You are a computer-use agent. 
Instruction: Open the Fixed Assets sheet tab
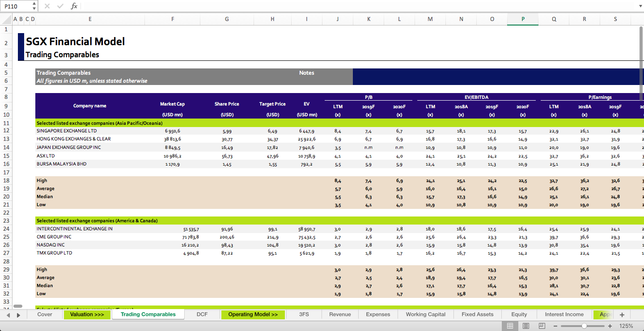click(478, 314)
